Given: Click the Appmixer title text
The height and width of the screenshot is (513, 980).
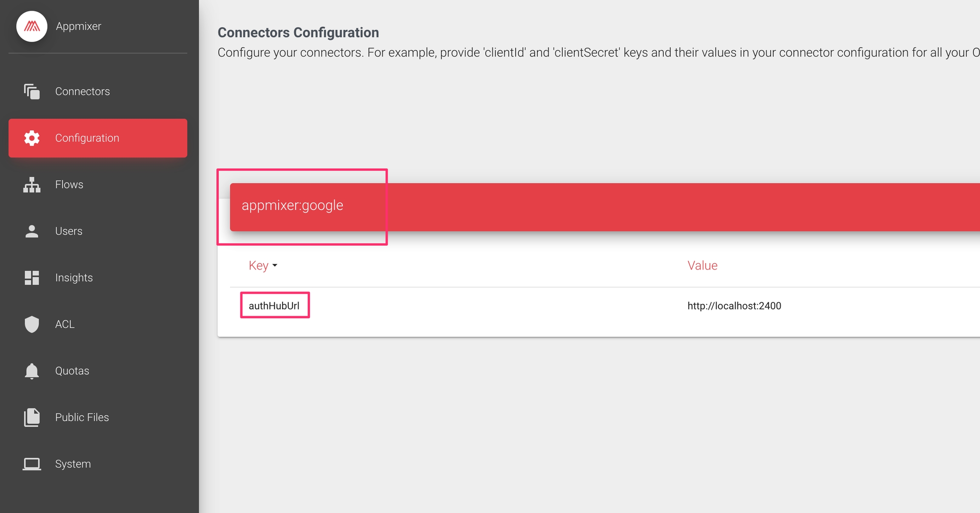Looking at the screenshot, I should pos(79,26).
